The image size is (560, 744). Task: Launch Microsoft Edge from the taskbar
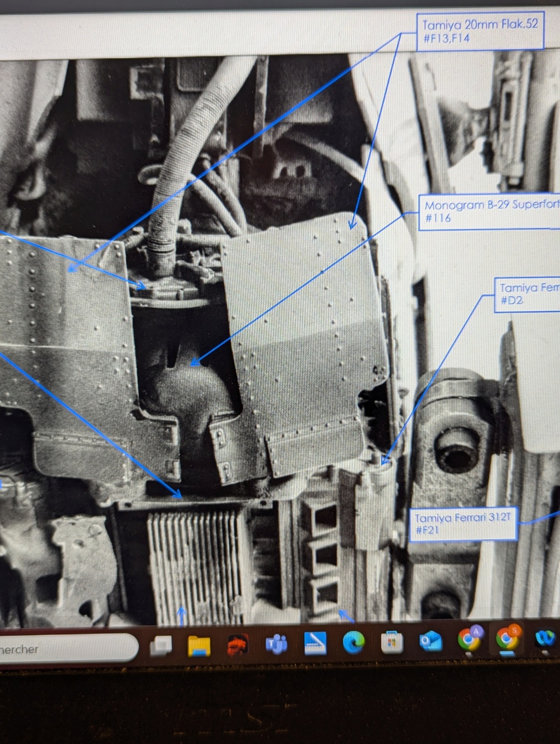coord(353,642)
